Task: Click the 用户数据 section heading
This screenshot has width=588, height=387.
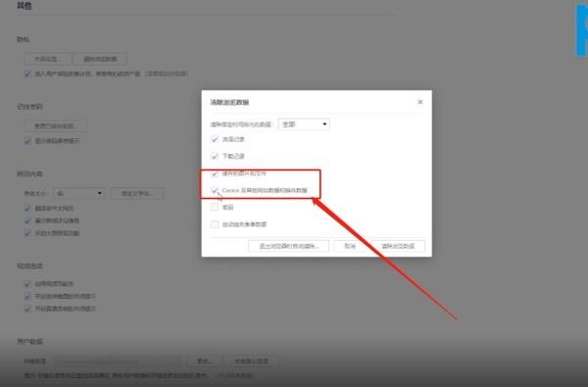Action: (x=29, y=342)
